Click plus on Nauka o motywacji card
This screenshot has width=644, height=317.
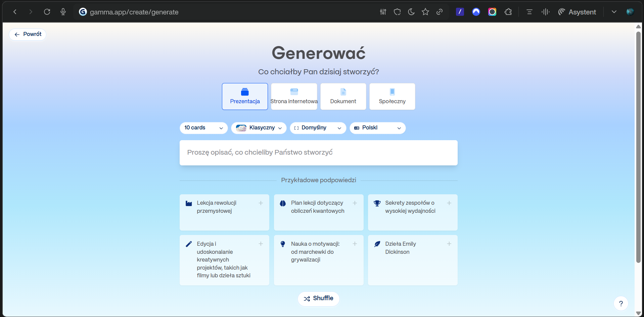click(x=355, y=244)
